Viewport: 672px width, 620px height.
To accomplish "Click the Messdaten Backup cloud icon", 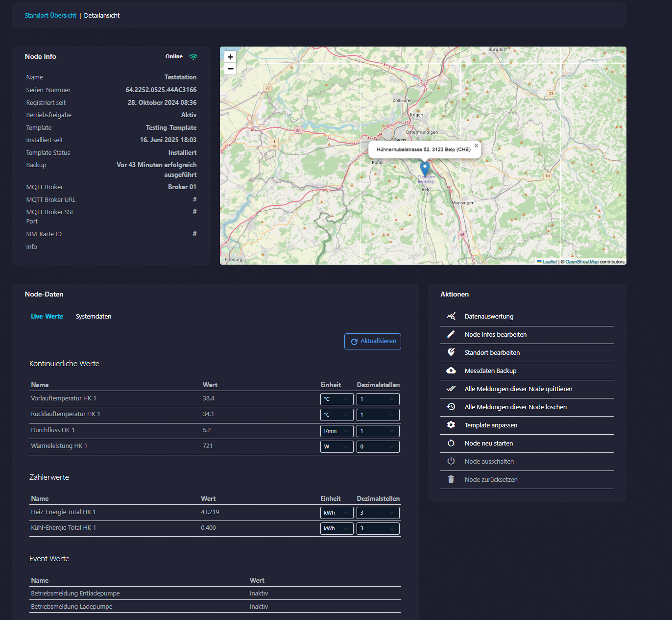I will pyautogui.click(x=451, y=371).
